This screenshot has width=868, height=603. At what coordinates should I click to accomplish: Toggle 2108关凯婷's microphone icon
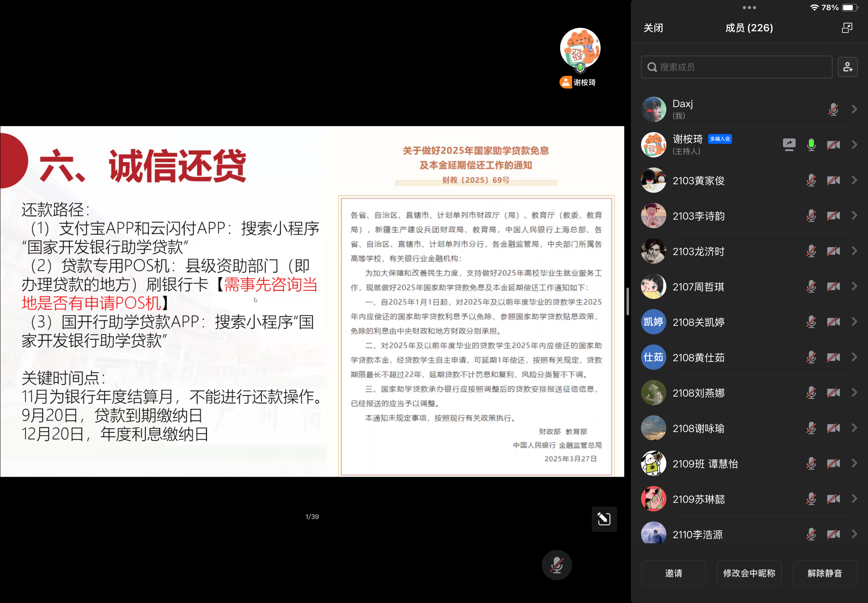(x=812, y=321)
